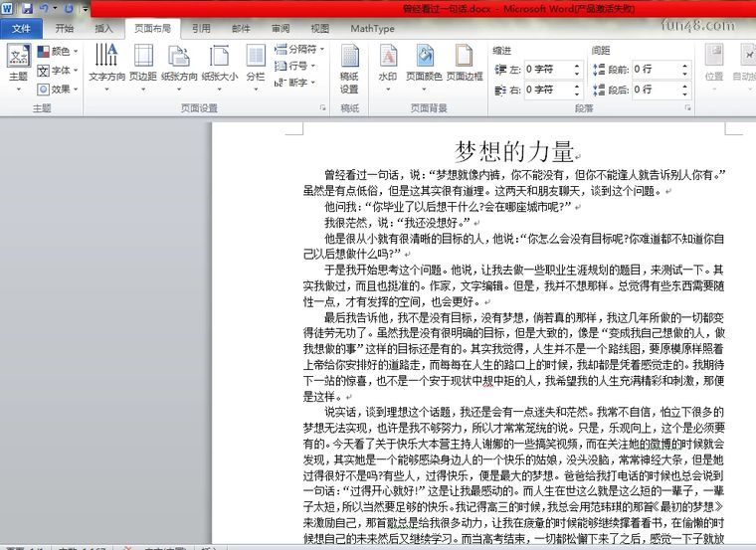Switch to the 开始 ribbon tab
The width and height of the screenshot is (756, 550).
(64, 29)
